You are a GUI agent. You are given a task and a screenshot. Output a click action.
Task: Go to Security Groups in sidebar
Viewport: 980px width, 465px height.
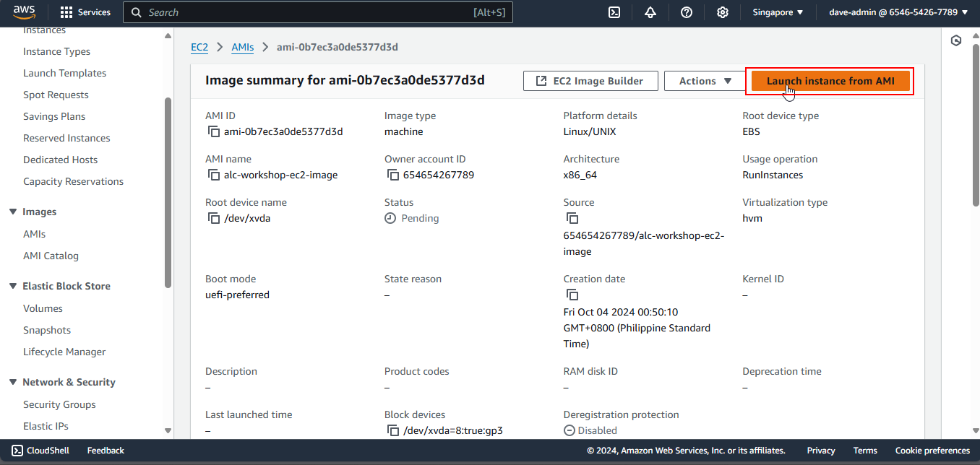59,404
